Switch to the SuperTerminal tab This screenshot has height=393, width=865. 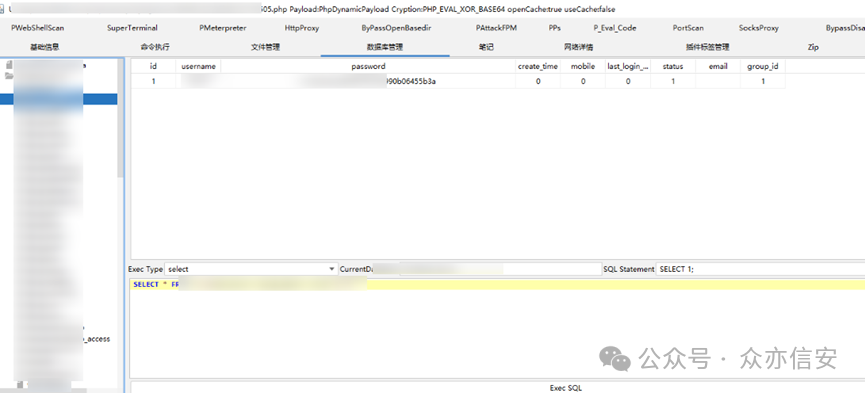pyautogui.click(x=132, y=28)
